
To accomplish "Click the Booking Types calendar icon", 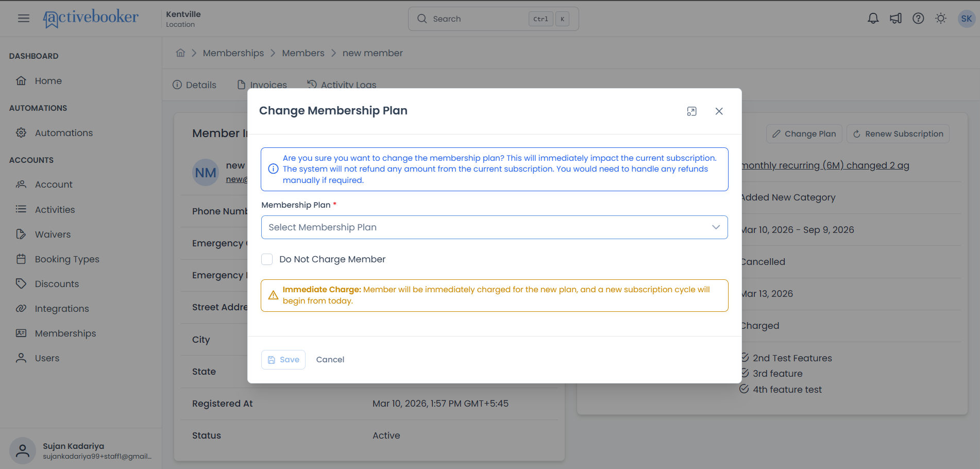I will coord(21,259).
